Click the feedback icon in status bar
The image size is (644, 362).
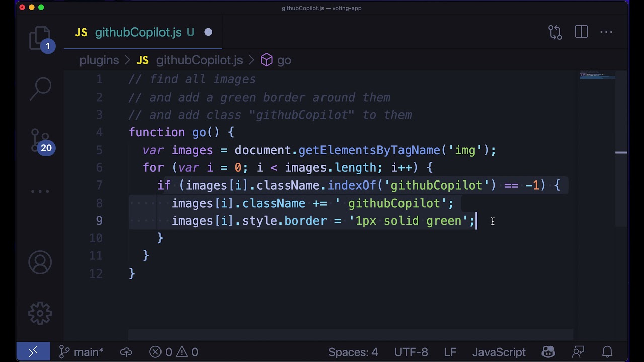tap(578, 352)
